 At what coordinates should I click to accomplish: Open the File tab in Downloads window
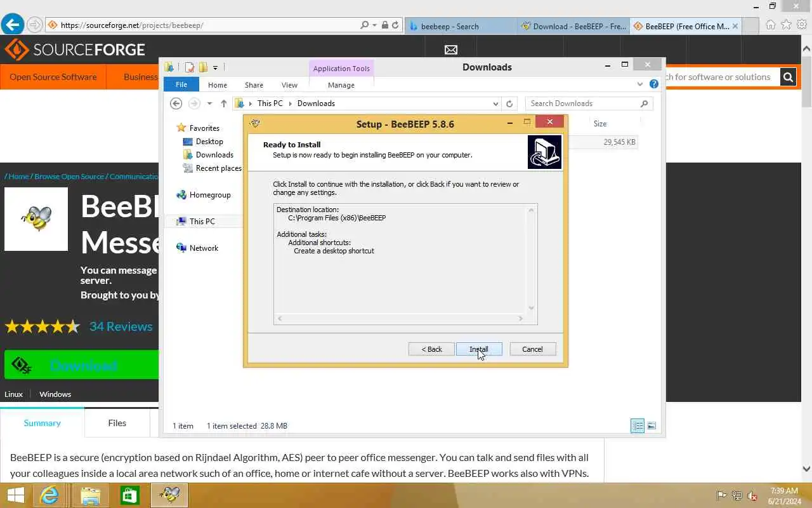pos(181,84)
